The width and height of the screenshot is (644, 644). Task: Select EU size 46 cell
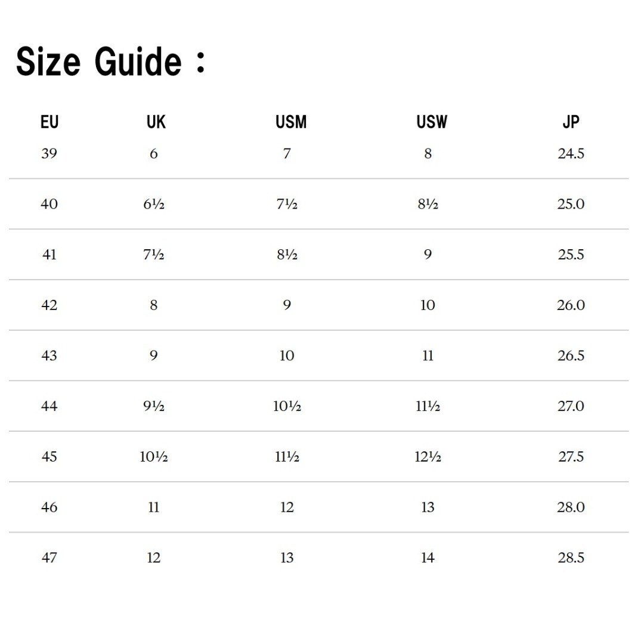(x=49, y=507)
